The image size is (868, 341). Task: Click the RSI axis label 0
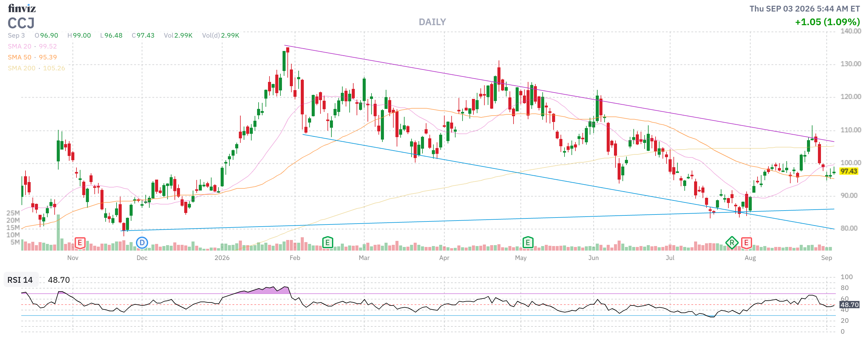[843, 332]
